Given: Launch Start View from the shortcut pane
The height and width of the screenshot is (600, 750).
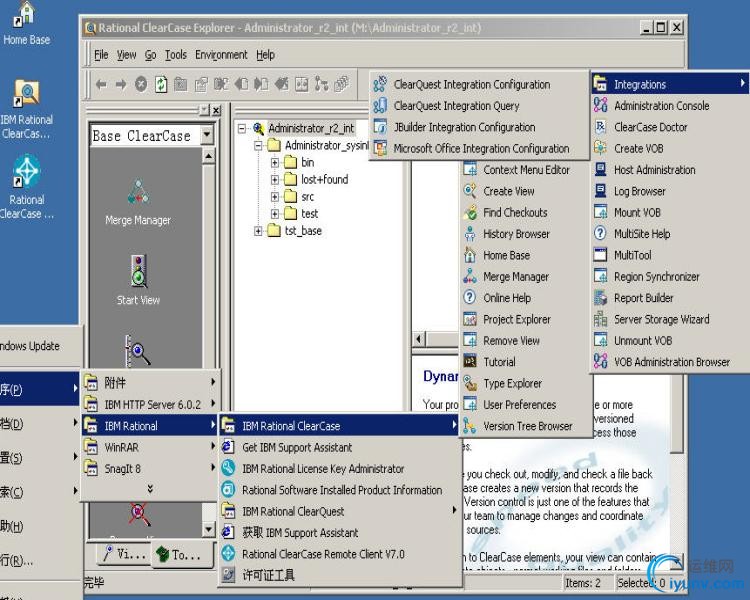Looking at the screenshot, I should tap(138, 279).
